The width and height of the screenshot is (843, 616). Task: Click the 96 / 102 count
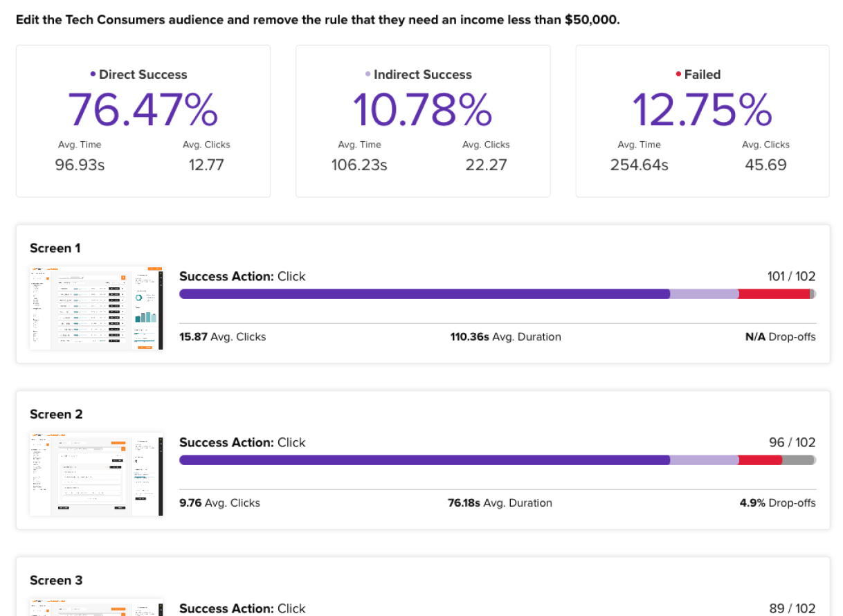click(x=792, y=442)
